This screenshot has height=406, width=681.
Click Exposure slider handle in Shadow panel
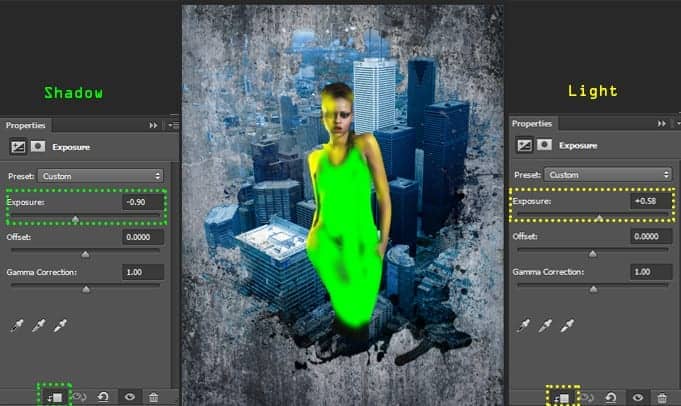pyautogui.click(x=76, y=219)
